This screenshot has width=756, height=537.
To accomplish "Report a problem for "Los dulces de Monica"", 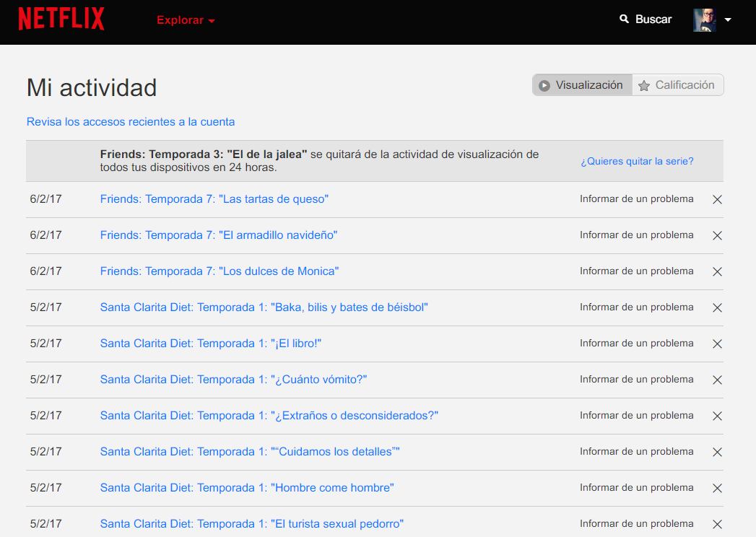I will [x=636, y=271].
